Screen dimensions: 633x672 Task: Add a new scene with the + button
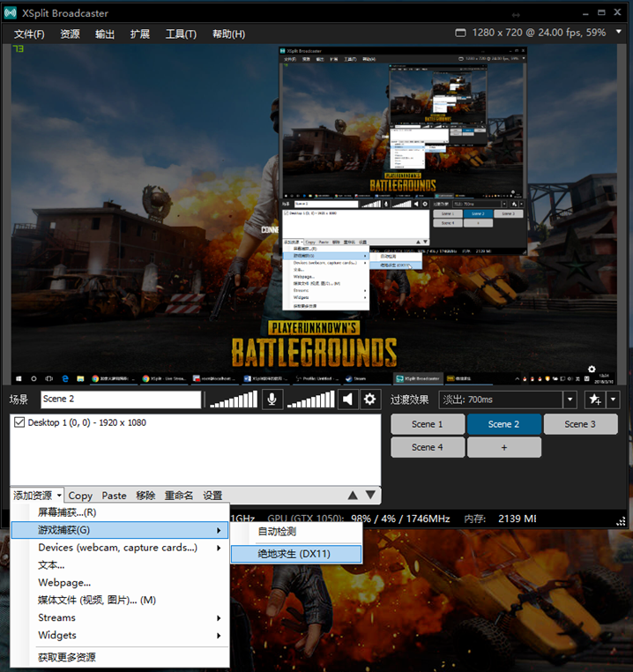click(x=504, y=447)
